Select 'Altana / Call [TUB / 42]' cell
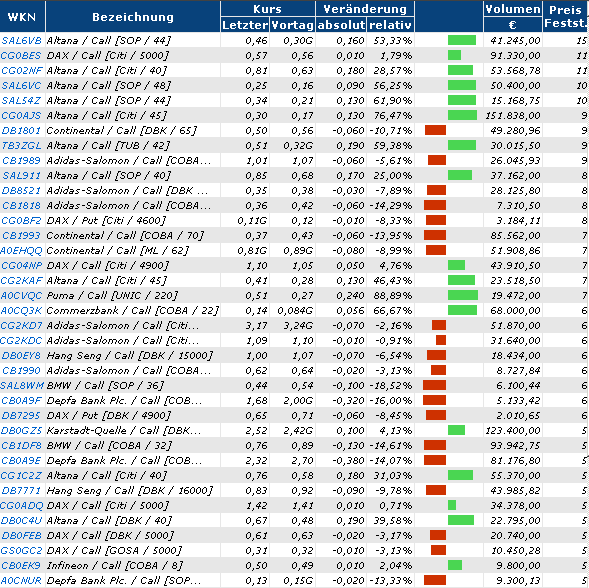Viewport: 589px width, 588px height. pyautogui.click(x=133, y=145)
